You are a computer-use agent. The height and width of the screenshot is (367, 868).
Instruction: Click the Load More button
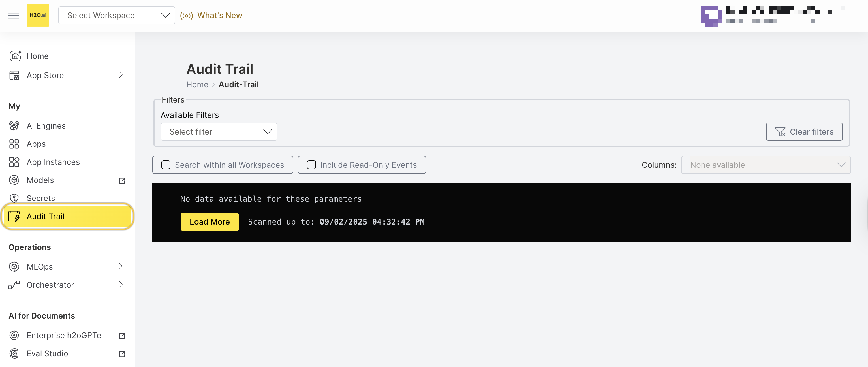tap(209, 222)
